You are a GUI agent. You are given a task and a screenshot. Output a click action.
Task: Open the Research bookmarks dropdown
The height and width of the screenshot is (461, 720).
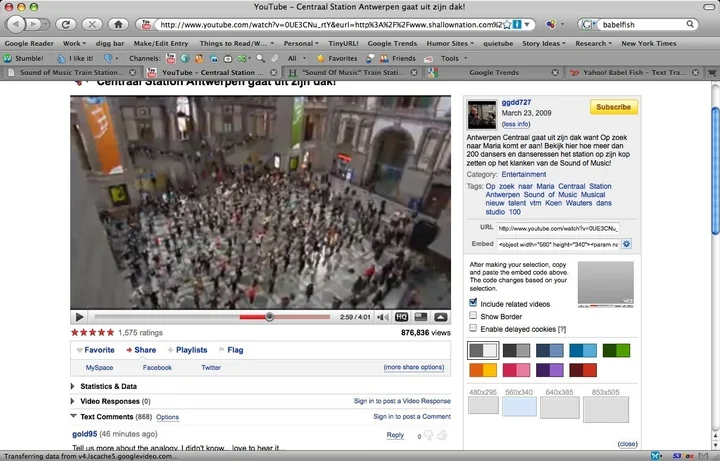[593, 43]
